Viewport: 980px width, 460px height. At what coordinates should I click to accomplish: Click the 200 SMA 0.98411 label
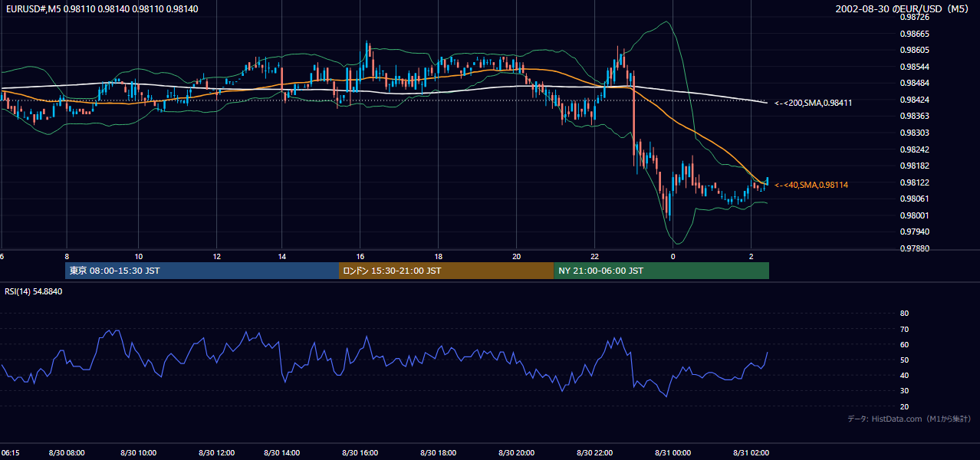pos(814,103)
